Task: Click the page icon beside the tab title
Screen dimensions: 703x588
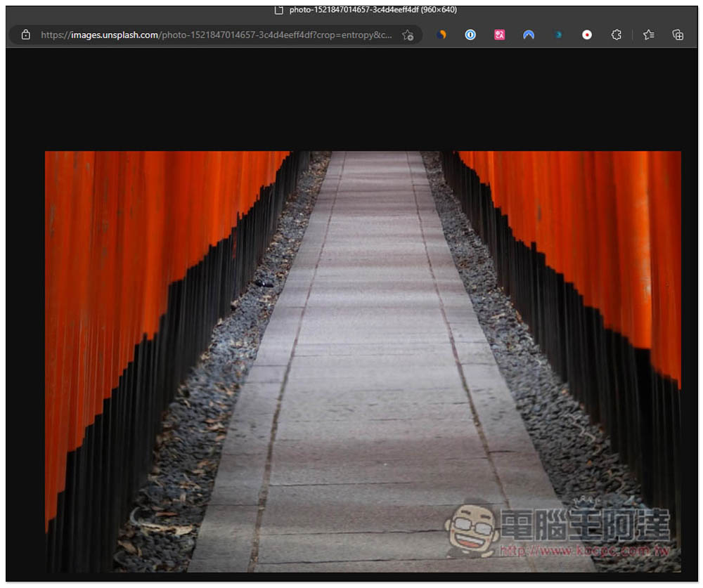Action: click(279, 10)
